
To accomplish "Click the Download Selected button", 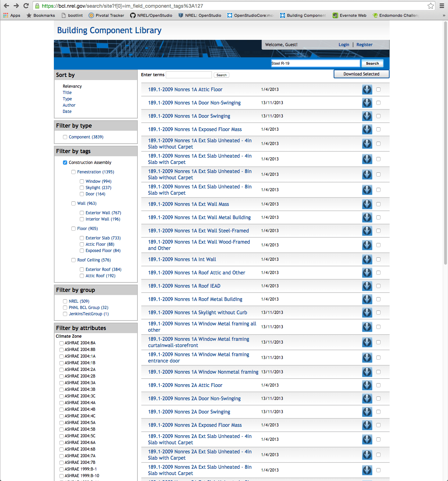I will tap(361, 74).
